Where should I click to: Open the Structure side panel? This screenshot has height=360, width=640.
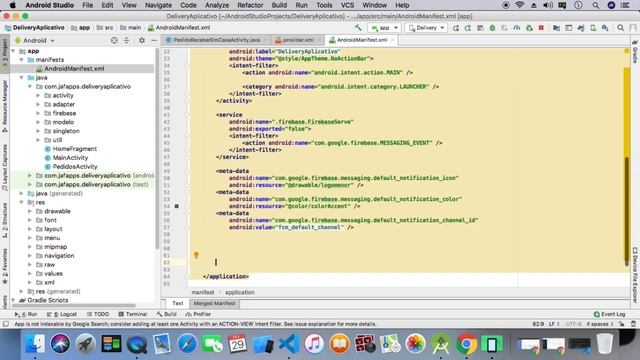pyautogui.click(x=5, y=220)
